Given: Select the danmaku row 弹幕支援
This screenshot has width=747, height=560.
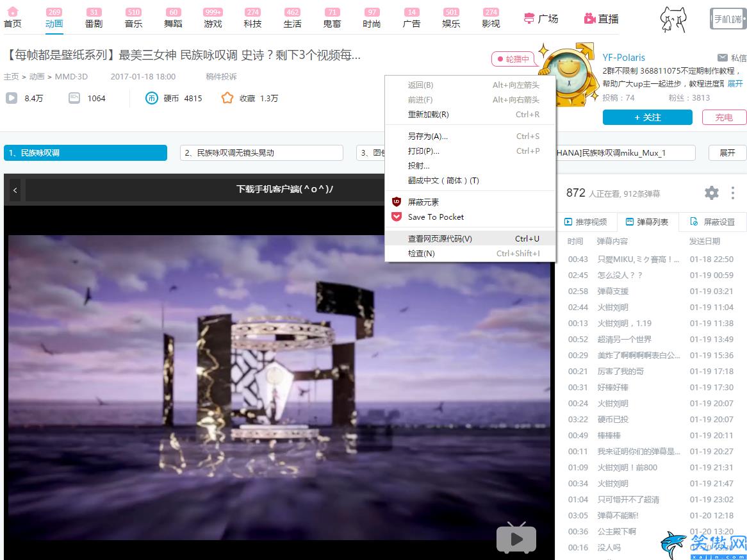Looking at the screenshot, I should pyautogui.click(x=651, y=291).
